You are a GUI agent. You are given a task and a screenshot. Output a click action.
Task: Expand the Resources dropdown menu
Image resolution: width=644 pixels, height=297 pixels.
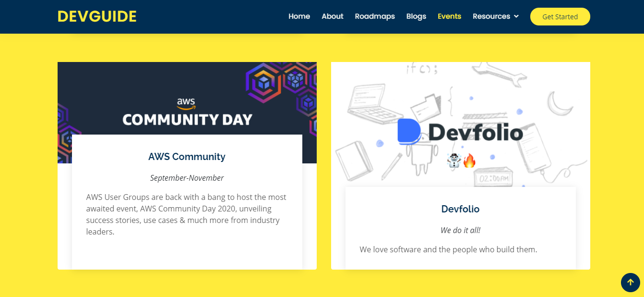496,16
